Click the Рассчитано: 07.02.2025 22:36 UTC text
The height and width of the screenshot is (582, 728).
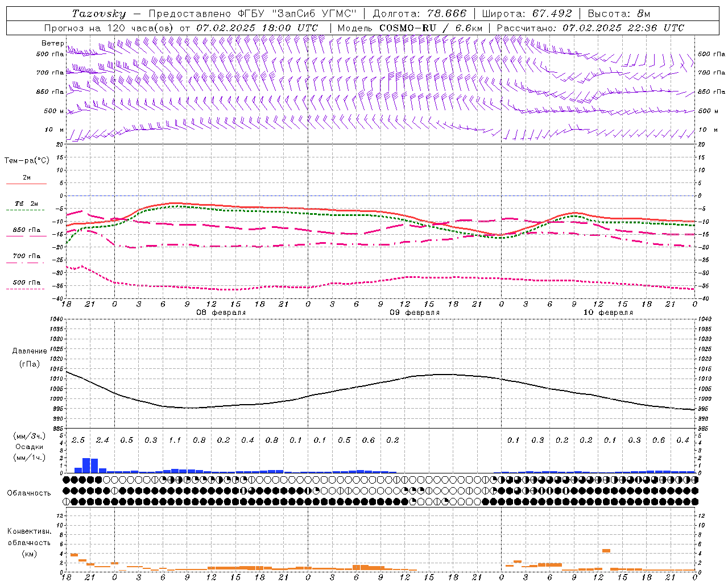(590, 28)
